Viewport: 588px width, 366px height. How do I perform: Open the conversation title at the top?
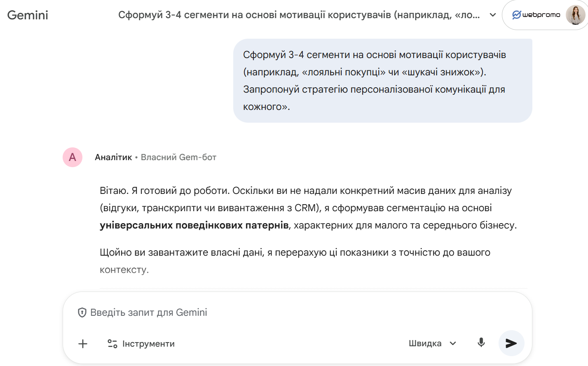coord(299,15)
